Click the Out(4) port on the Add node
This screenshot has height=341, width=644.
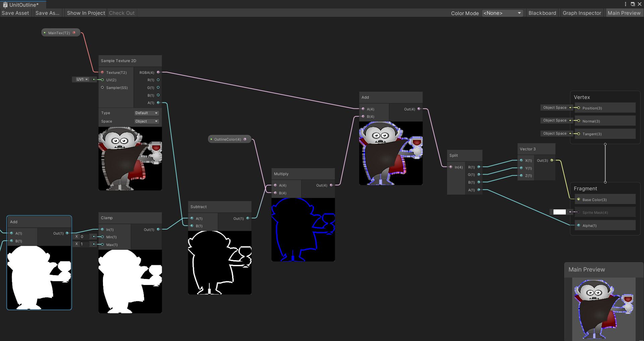point(419,109)
